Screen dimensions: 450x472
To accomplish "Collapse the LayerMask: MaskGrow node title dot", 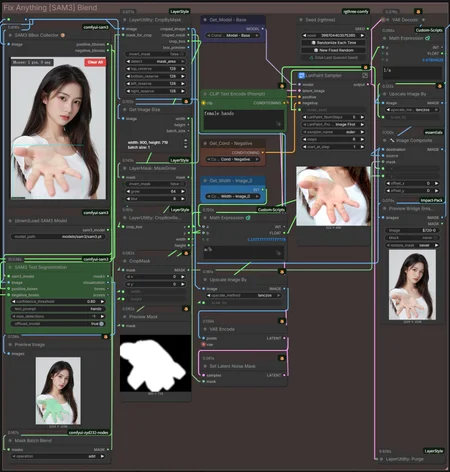I will point(125,168).
